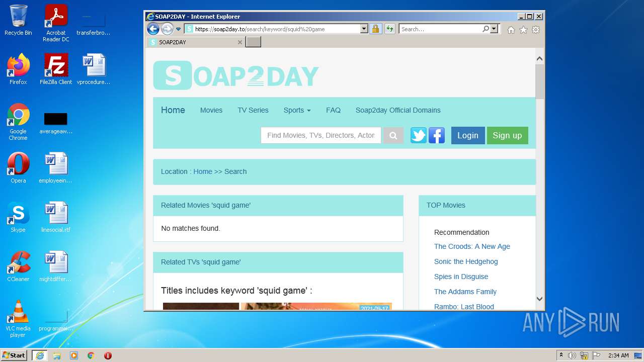Image resolution: width=644 pixels, height=362 pixels.
Task: Click Internet Explorer taskbar icon
Action: point(40,355)
